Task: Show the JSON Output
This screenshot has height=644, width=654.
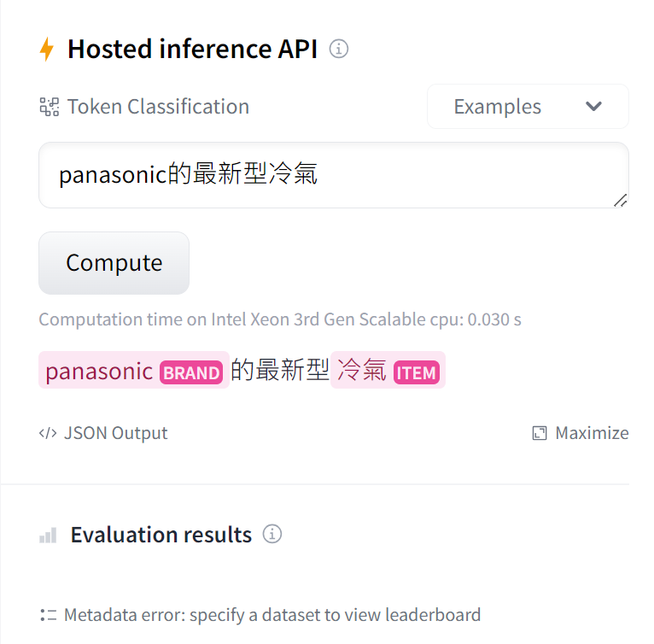Action: tap(114, 433)
